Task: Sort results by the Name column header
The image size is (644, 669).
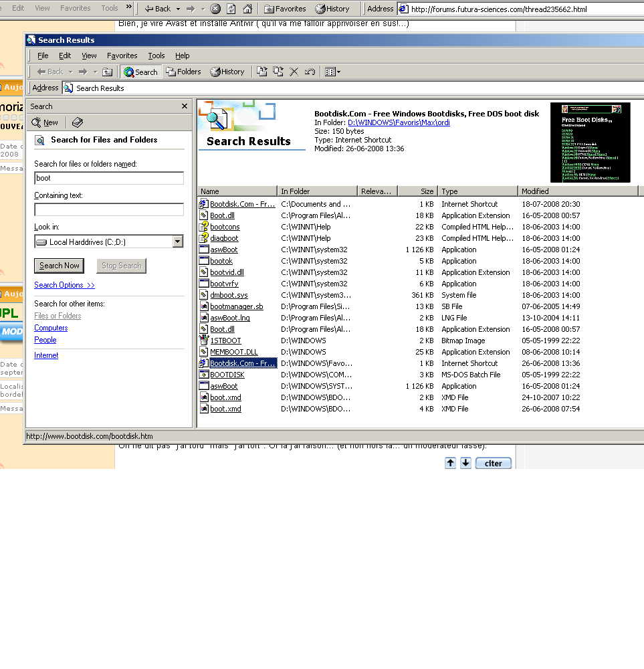Action: 237,191
